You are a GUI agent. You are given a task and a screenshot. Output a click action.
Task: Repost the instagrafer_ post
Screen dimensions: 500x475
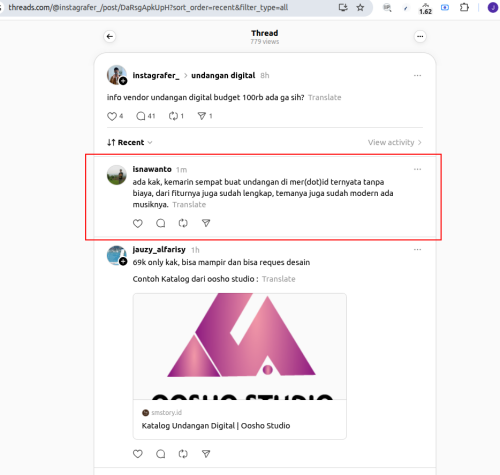(x=173, y=116)
